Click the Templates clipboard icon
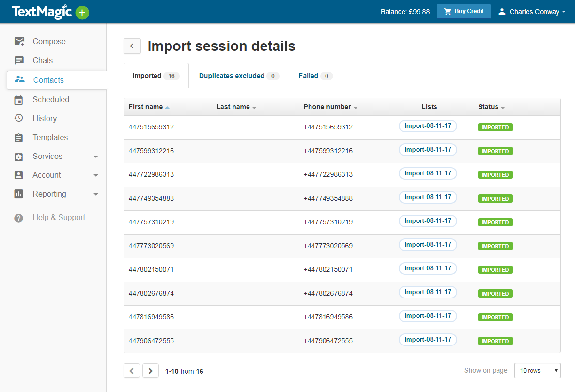The image size is (575, 392). (18, 138)
